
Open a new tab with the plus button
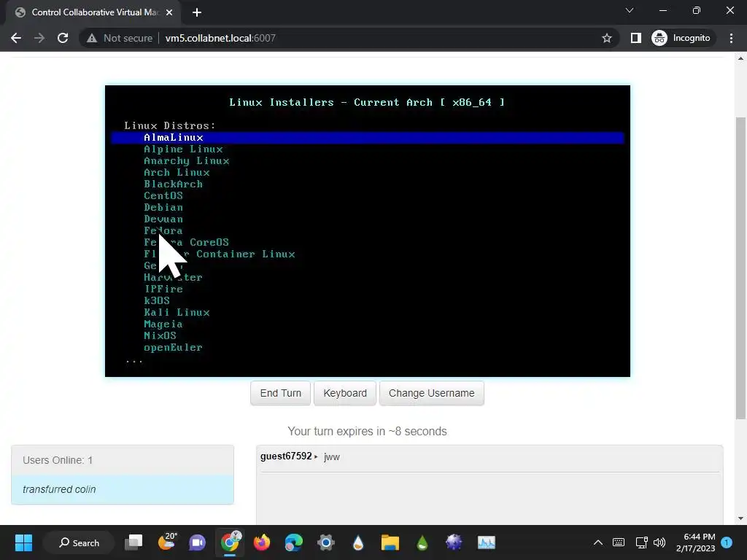(x=197, y=12)
